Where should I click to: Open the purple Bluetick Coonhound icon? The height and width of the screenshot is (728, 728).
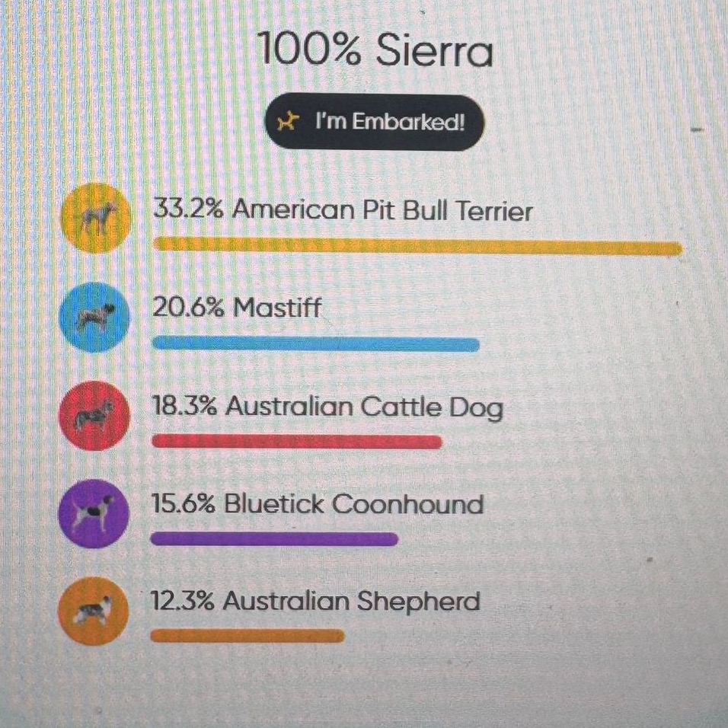pyautogui.click(x=94, y=513)
